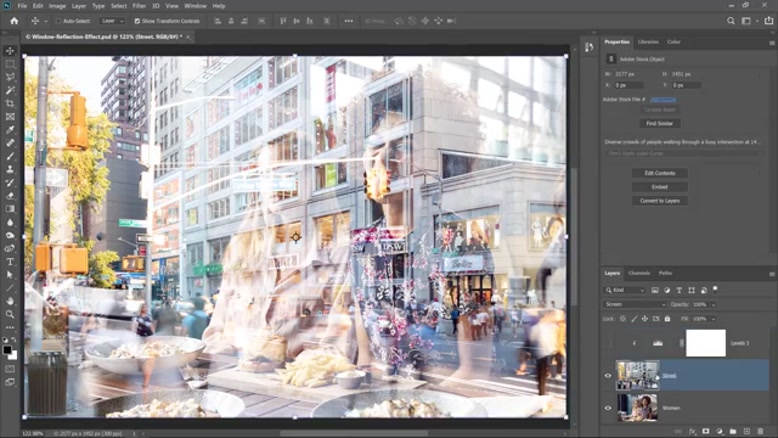Hide the Street layer with eye icon
778x438 pixels.
[x=607, y=376]
